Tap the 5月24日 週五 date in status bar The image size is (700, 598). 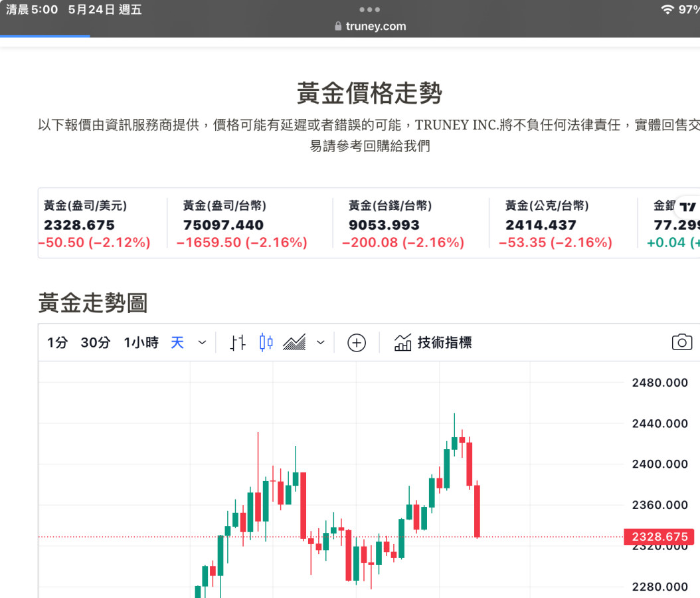click(105, 9)
